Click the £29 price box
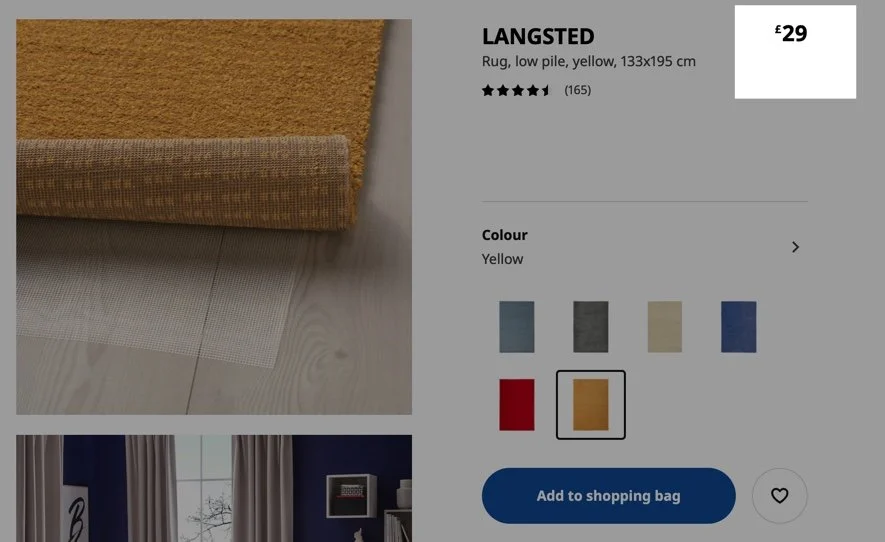 click(x=795, y=52)
